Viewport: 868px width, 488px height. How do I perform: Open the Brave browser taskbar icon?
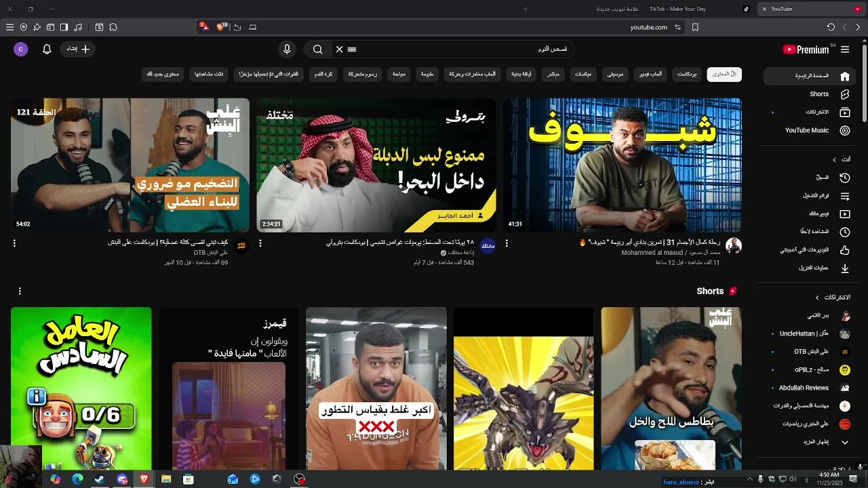pos(144,479)
